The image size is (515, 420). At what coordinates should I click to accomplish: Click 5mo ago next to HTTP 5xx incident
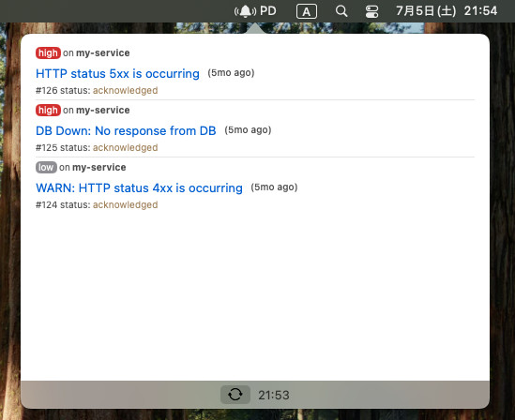click(x=231, y=72)
